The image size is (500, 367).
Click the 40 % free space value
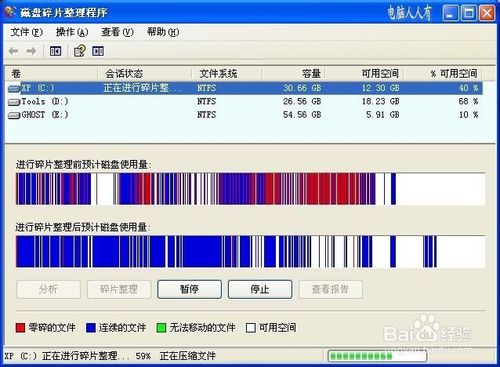pos(468,88)
